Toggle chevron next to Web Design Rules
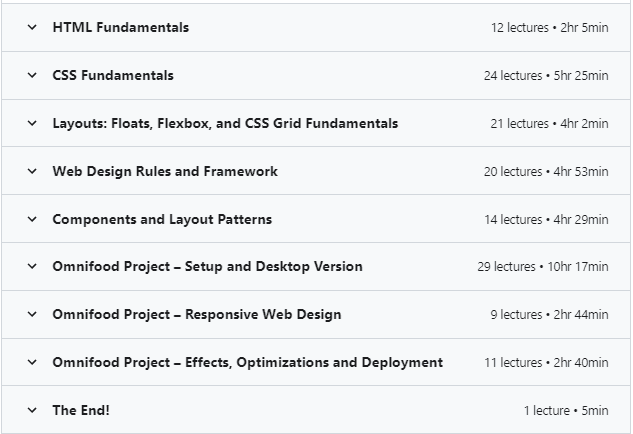 coord(32,172)
